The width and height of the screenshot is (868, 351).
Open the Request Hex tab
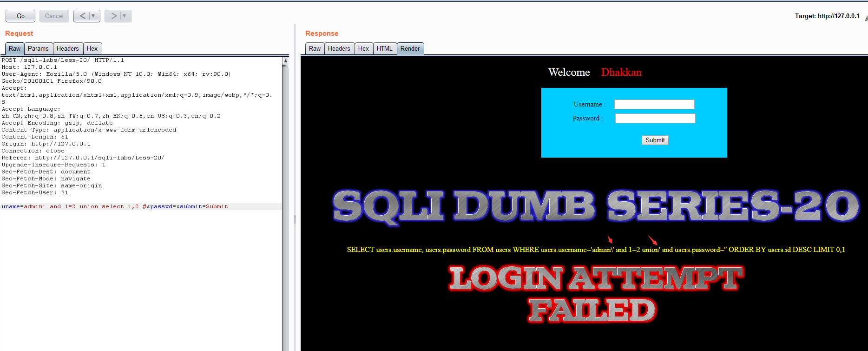coord(92,48)
